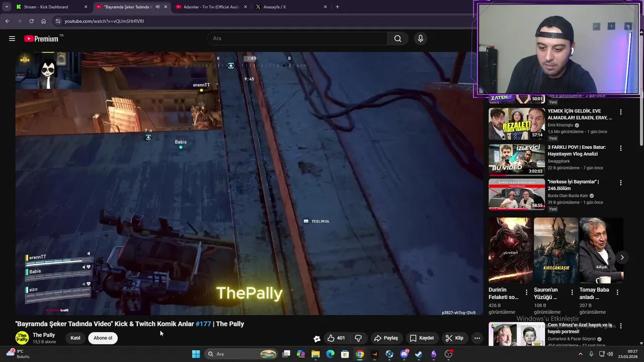
Task: Open The Pally channel avatar
Action: pos(22,338)
